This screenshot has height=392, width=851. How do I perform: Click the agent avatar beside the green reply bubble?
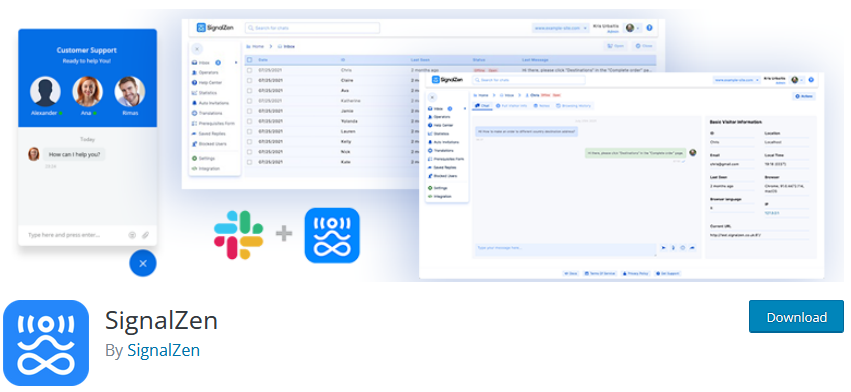[693, 153]
